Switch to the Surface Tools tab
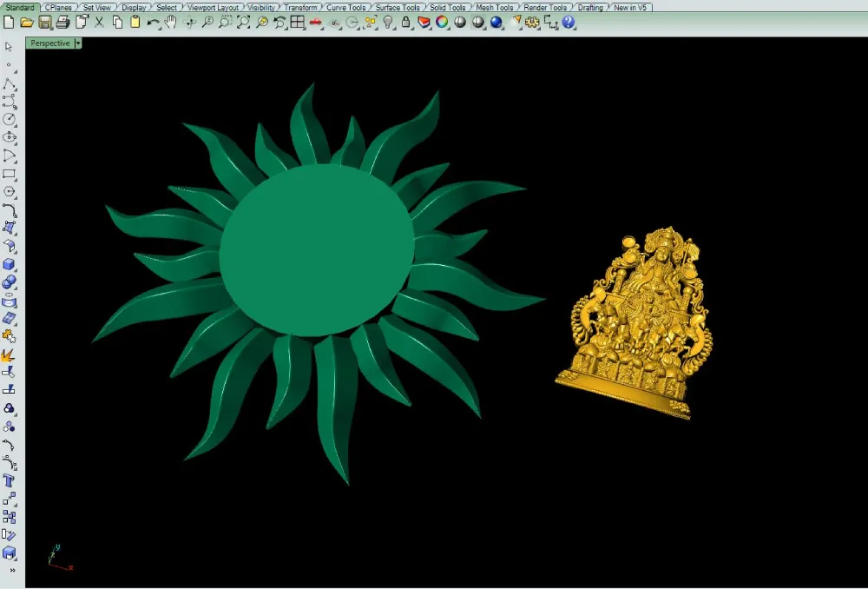Image resolution: width=868 pixels, height=589 pixels. pyautogui.click(x=398, y=7)
